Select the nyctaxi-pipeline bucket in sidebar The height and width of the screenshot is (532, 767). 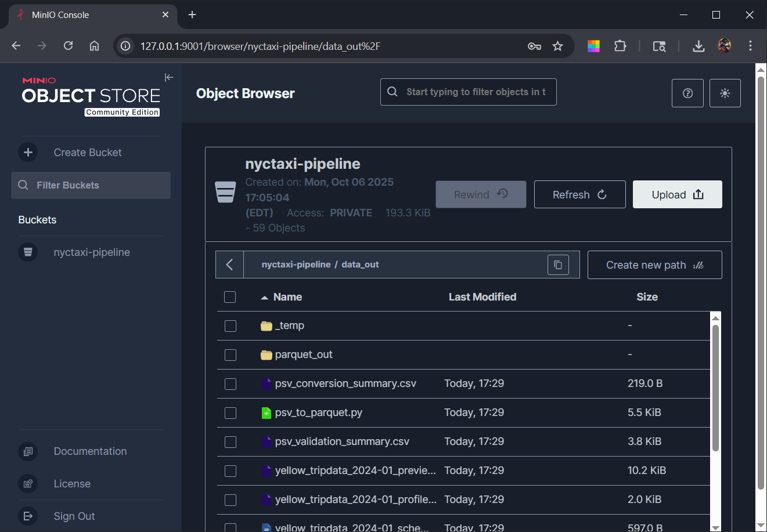point(91,252)
